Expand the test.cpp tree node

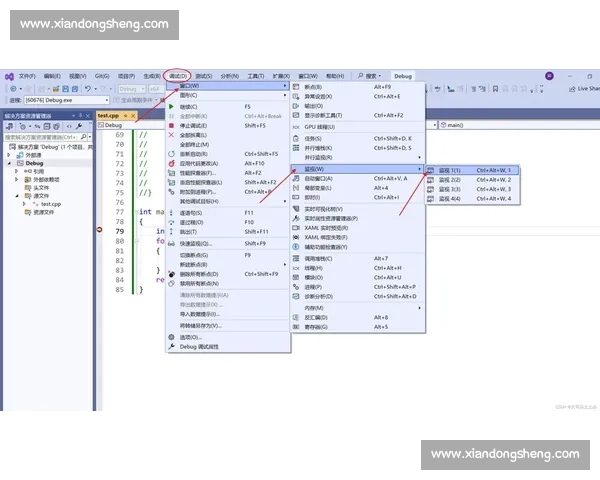[x=24, y=204]
